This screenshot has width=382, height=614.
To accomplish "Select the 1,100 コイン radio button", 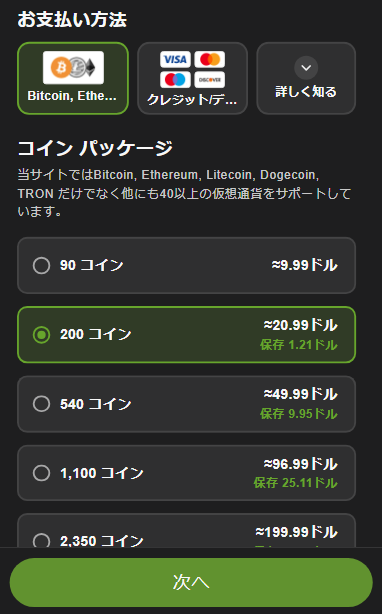I will pyautogui.click(x=41, y=473).
